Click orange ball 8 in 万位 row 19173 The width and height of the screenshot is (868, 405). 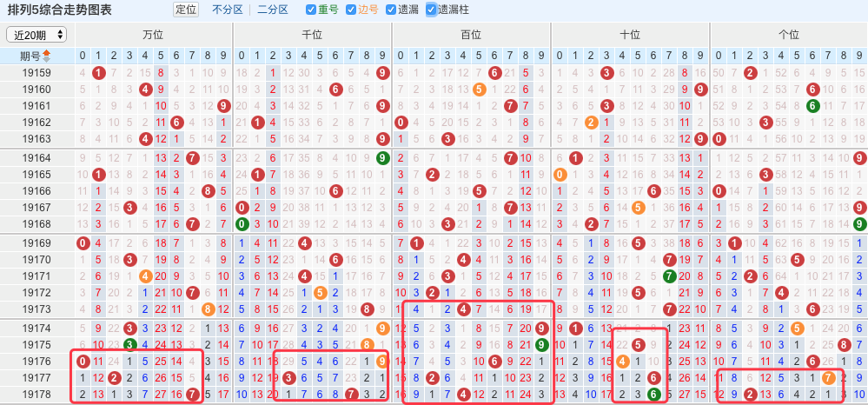click(209, 309)
